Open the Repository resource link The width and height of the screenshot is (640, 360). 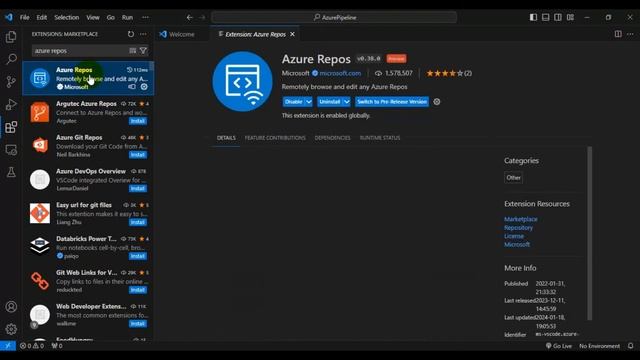coord(518,228)
